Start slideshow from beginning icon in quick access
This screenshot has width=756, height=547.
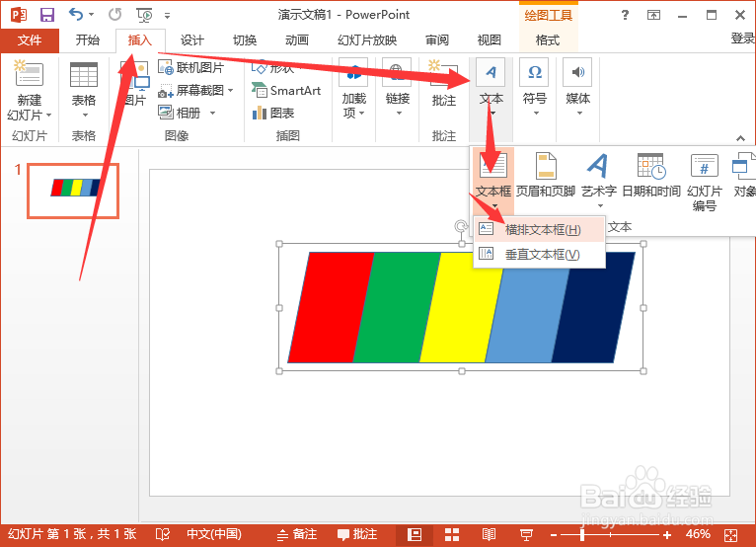click(x=144, y=15)
